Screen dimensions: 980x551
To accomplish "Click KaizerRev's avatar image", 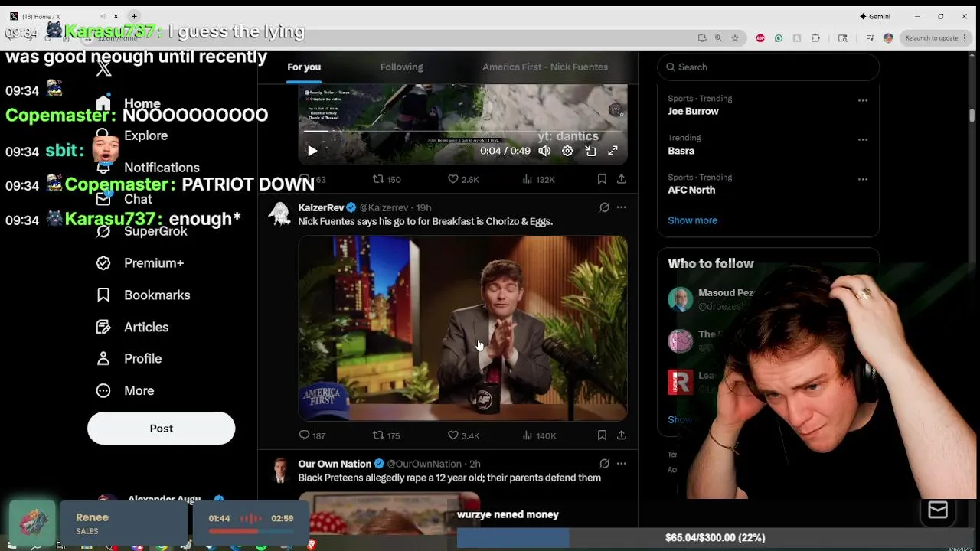I will click(x=280, y=214).
